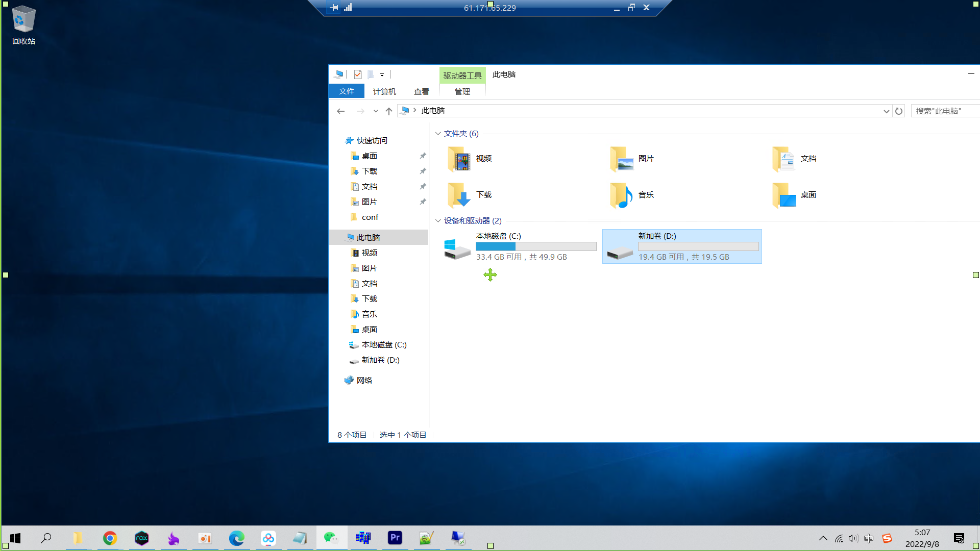Click inside the 搜索此电脑 search box
The width and height of the screenshot is (980, 551).
pyautogui.click(x=945, y=111)
